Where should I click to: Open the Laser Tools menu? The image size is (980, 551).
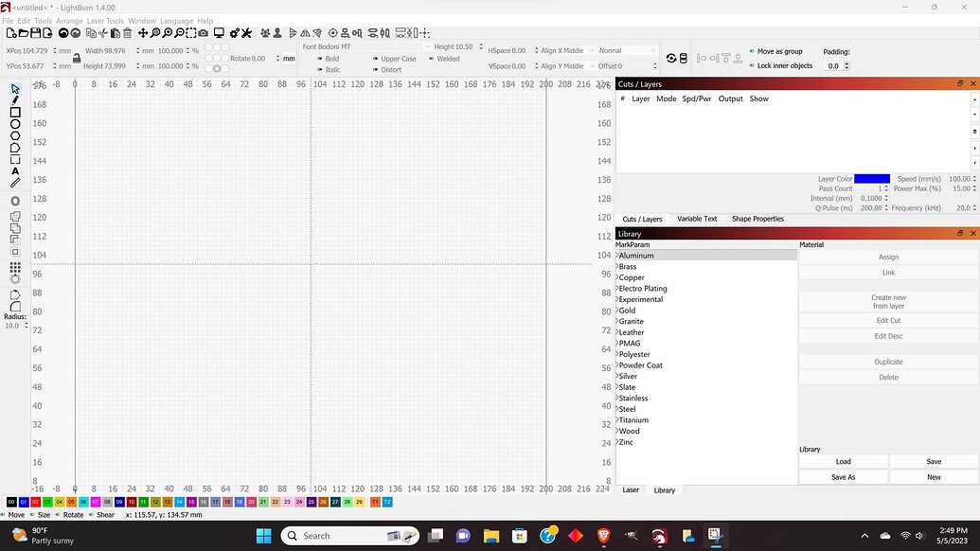point(105,21)
